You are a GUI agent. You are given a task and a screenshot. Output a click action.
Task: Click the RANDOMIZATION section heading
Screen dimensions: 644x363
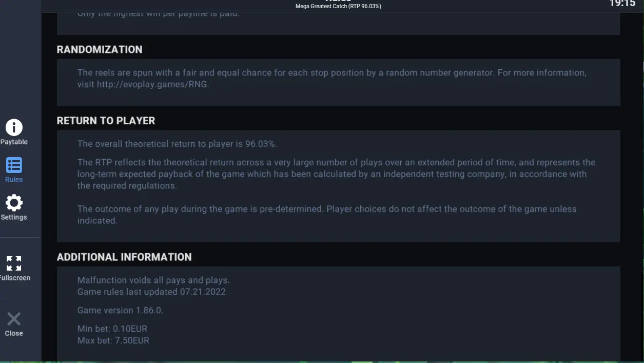coord(100,49)
